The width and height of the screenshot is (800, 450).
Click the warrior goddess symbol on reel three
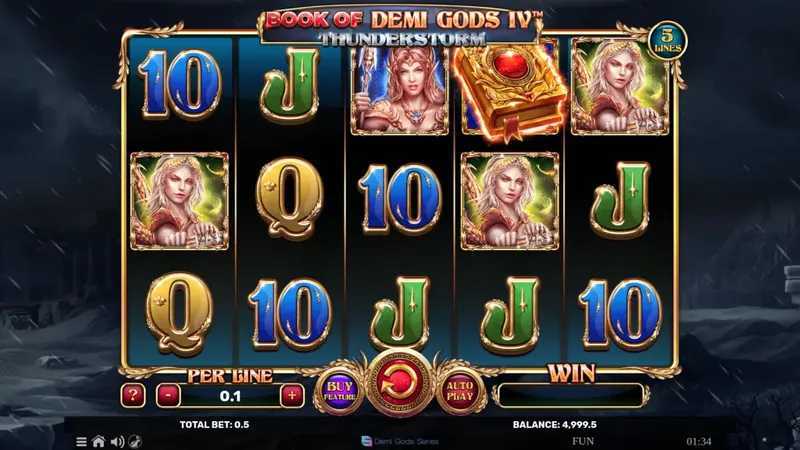click(x=400, y=91)
